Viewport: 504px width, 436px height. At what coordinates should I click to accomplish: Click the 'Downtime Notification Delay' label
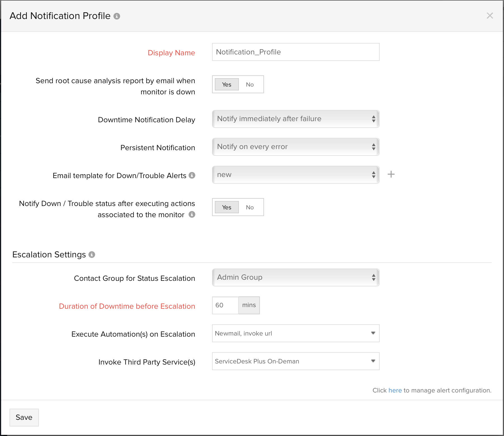[147, 120]
